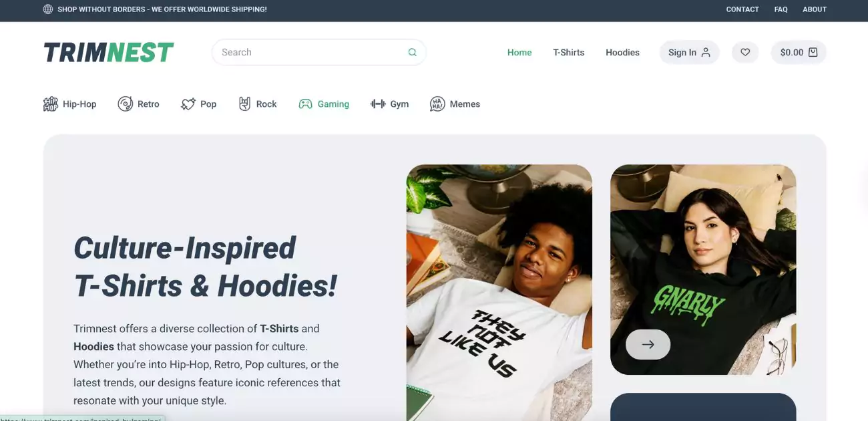The height and width of the screenshot is (421, 868).
Task: Open the T-Shirts menu item
Action: (568, 52)
